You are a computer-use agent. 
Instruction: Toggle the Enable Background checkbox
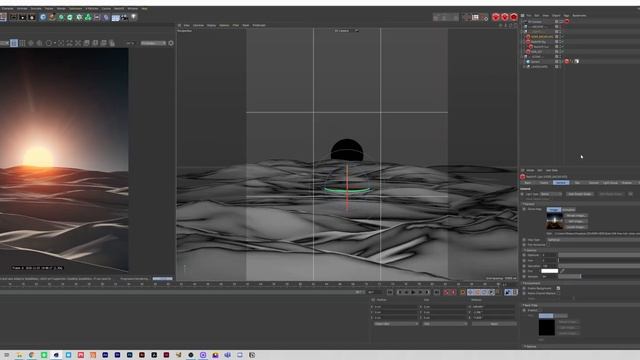click(x=558, y=288)
